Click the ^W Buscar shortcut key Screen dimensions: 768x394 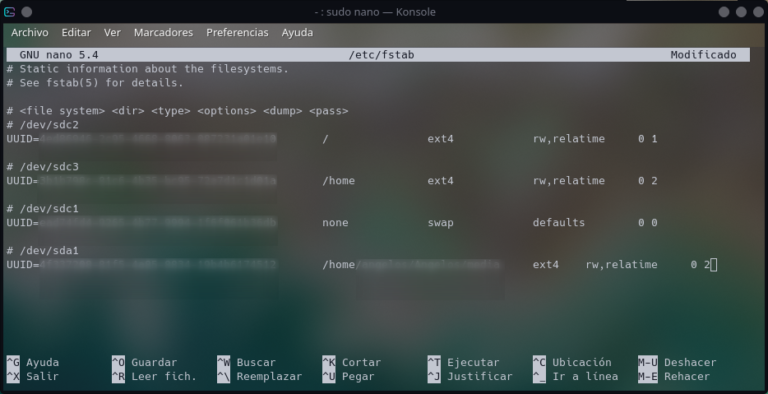tap(223, 363)
